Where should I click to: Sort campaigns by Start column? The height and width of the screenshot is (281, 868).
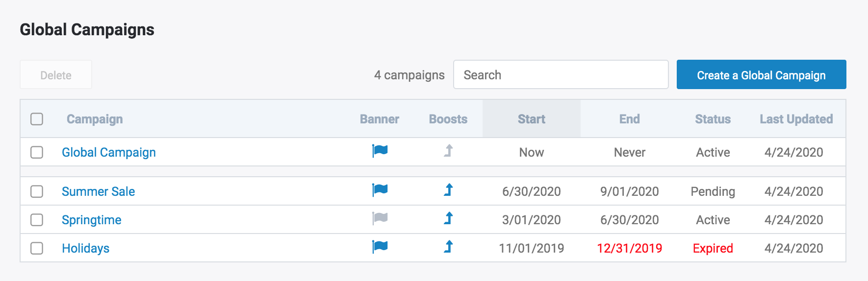click(x=531, y=119)
